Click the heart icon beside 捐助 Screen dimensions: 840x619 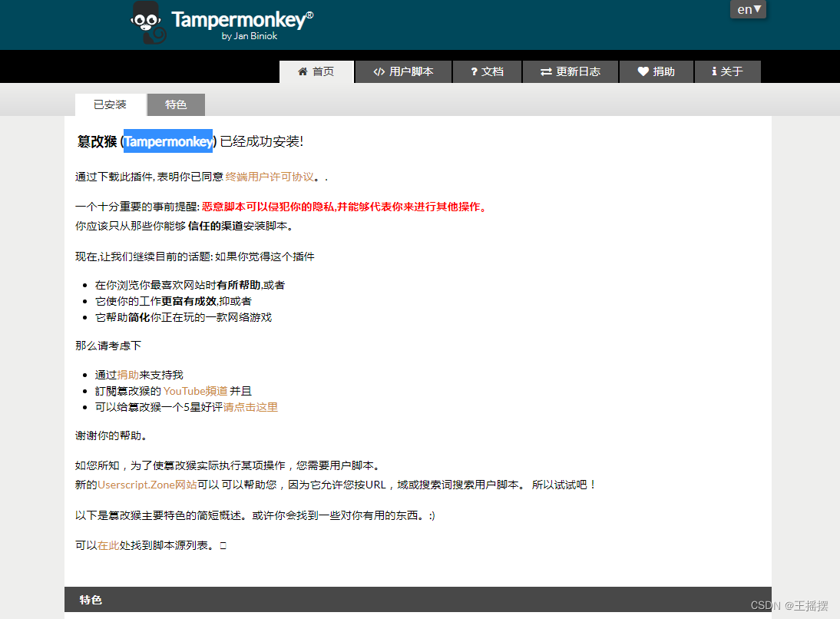click(x=643, y=71)
